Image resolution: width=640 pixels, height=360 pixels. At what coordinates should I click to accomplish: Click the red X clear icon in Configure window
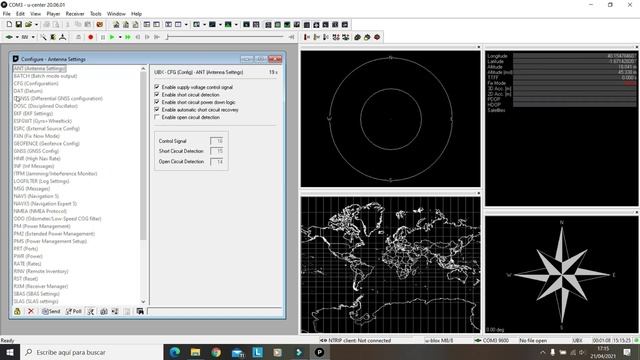31,311
